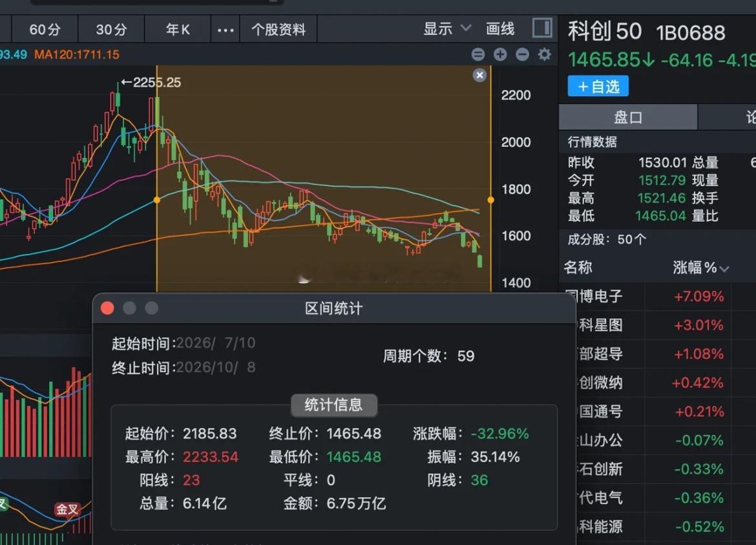Click the 周期个数 value 59
This screenshot has width=756, height=545.
tap(466, 356)
